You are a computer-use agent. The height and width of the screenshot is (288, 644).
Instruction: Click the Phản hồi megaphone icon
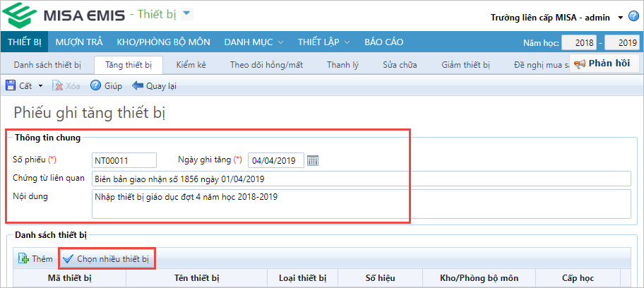coord(580,64)
